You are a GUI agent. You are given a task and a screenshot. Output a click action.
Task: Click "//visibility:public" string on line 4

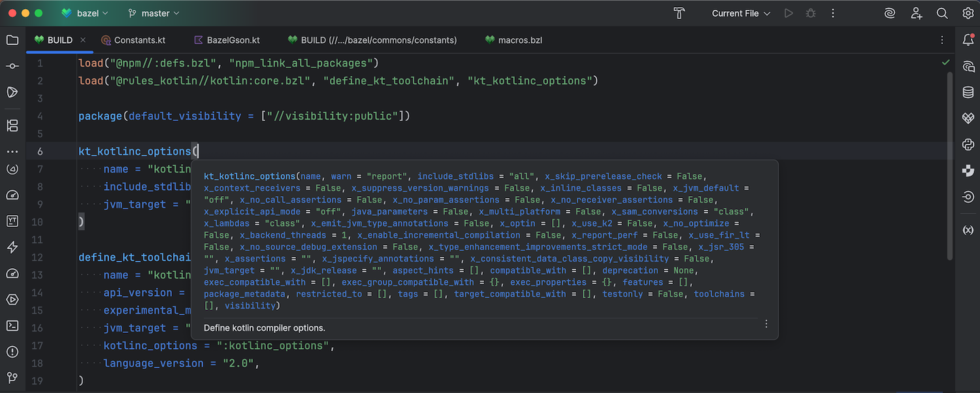click(x=333, y=116)
